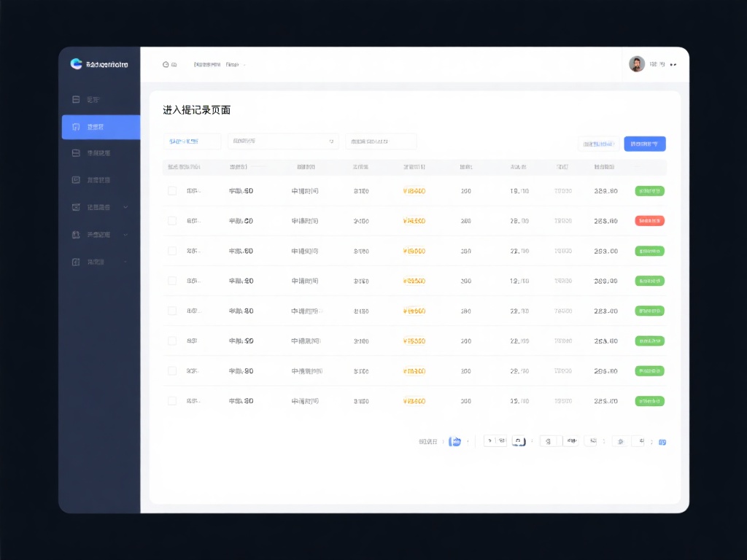Click the fourth sidebar menu icon
Screen dimensions: 747x560
[x=76, y=179]
